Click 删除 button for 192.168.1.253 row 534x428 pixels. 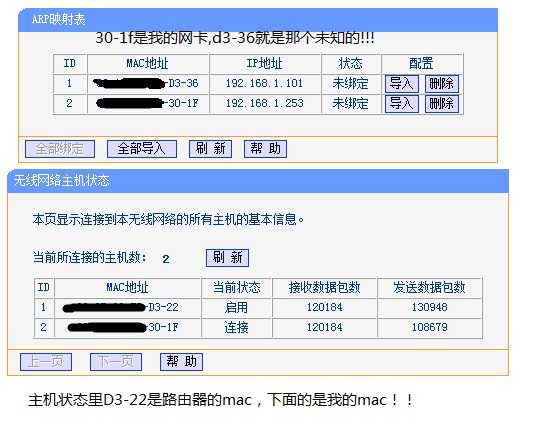coord(442,104)
